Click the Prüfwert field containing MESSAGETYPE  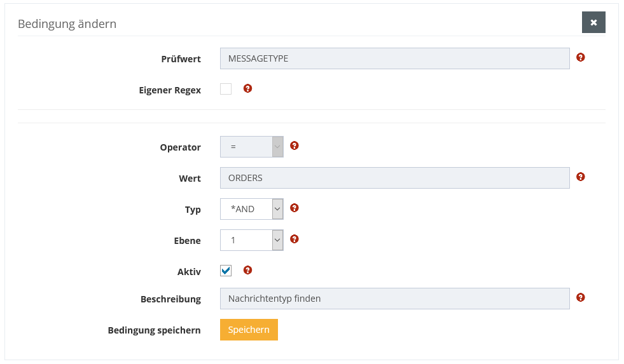(x=394, y=58)
